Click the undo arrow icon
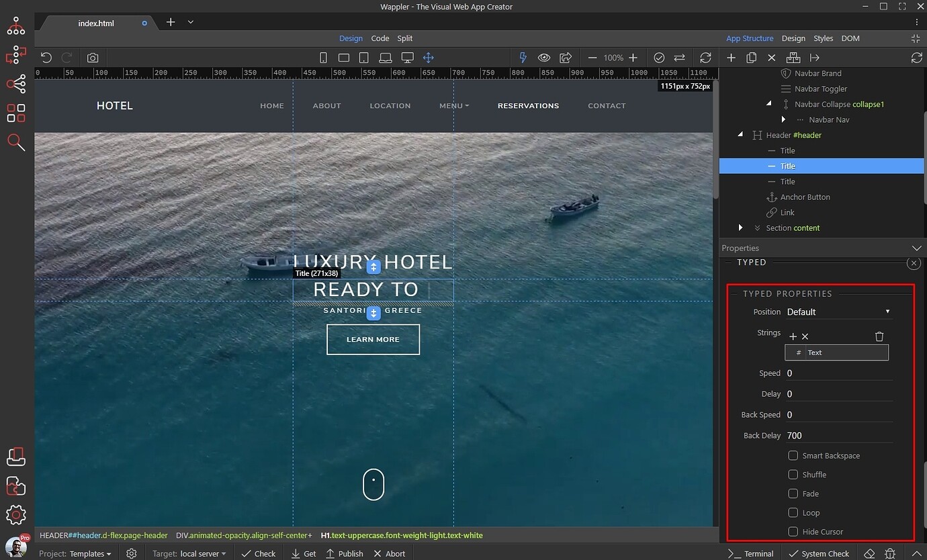This screenshot has height=560, width=927. pos(46,58)
